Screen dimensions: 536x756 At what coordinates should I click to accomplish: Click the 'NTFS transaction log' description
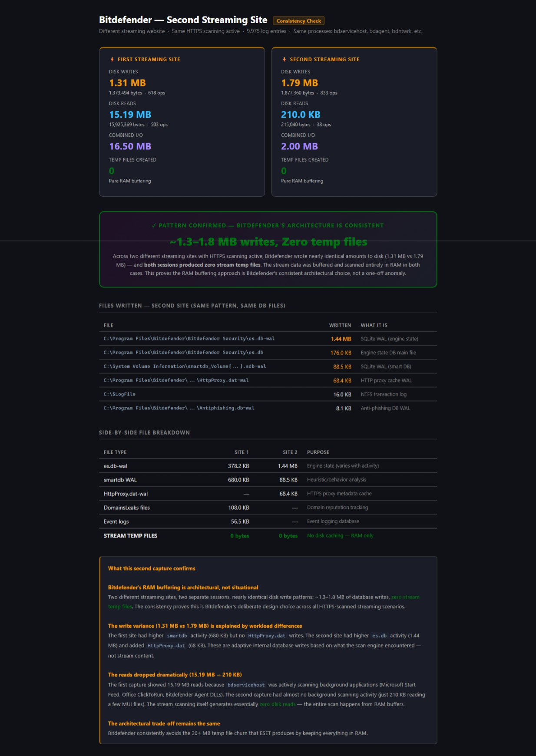click(384, 394)
